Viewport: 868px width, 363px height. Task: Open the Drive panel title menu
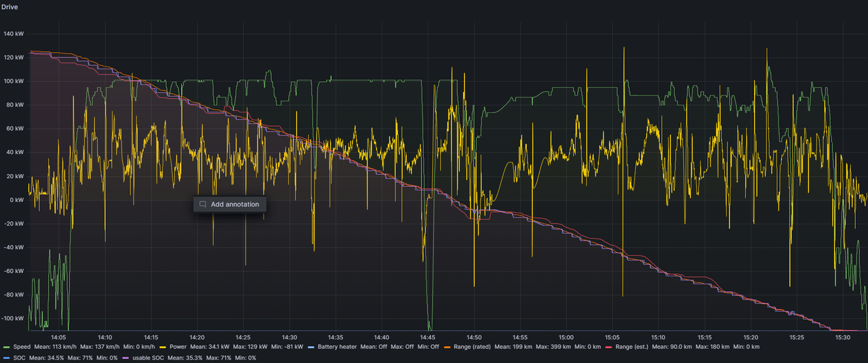pyautogui.click(x=9, y=7)
